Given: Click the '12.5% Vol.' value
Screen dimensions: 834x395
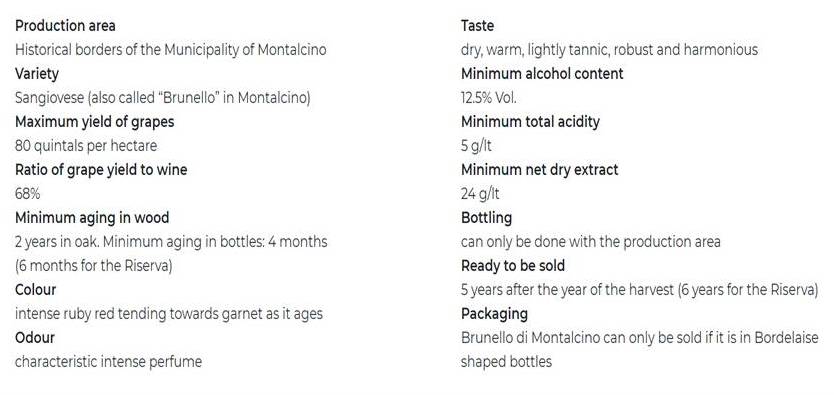Looking at the screenshot, I should 488,98.
